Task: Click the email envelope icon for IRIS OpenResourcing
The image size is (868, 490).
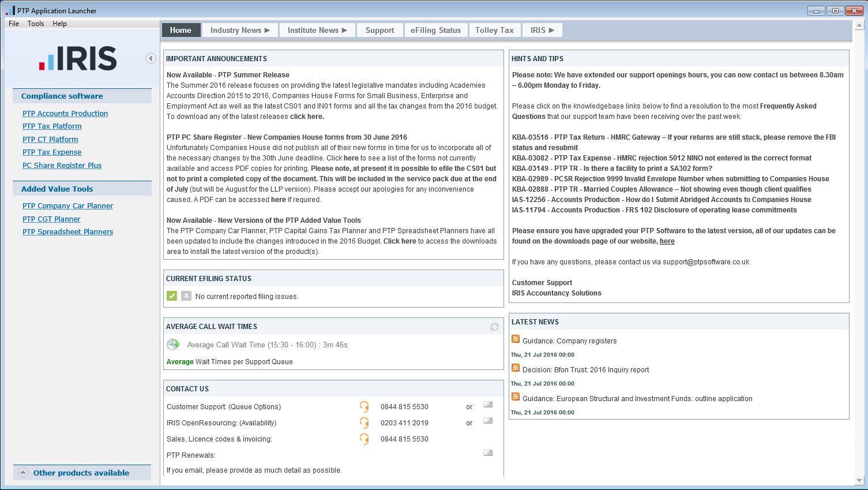Action: point(488,421)
